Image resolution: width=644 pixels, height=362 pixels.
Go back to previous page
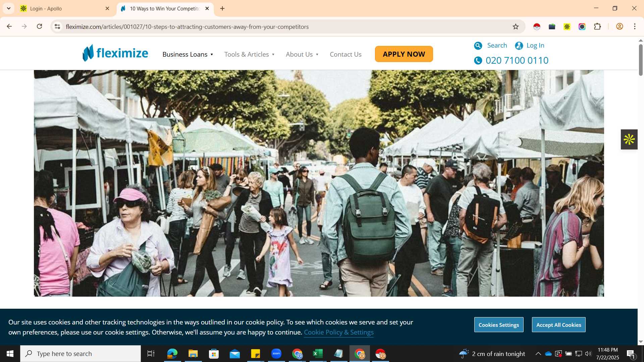click(9, 26)
